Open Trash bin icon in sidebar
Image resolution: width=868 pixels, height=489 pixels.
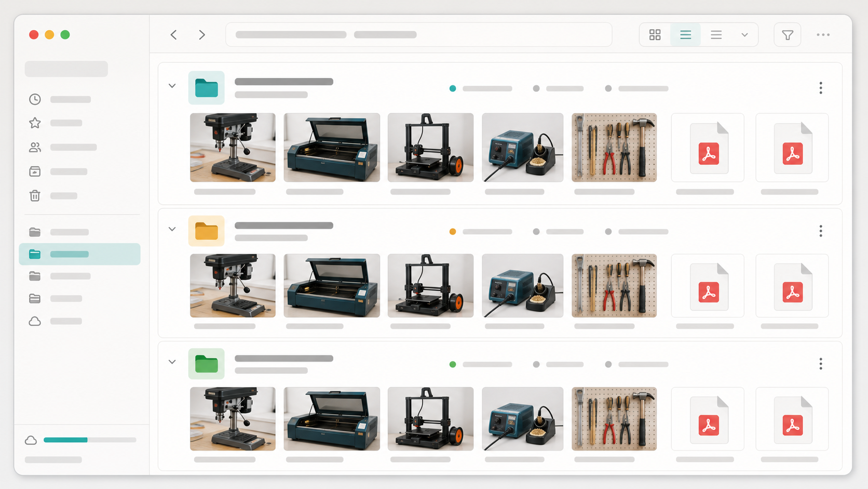(x=35, y=196)
